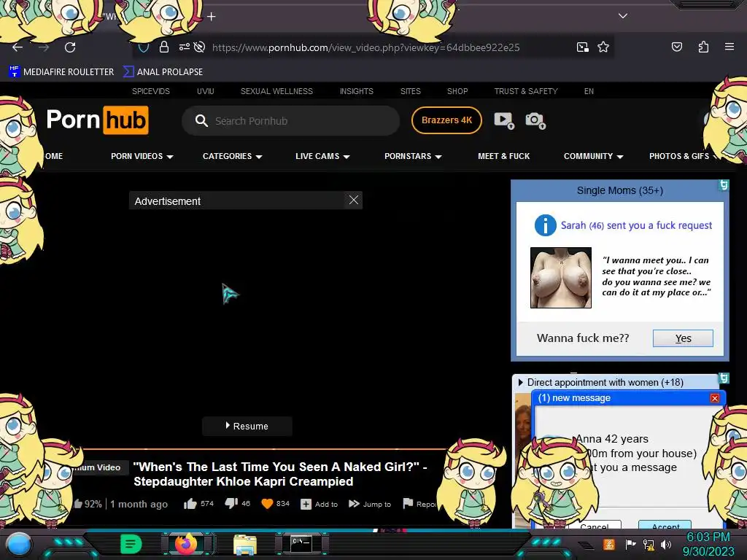The width and height of the screenshot is (747, 560).
Task: Open the volume speaker tray icon
Action: click(x=665, y=544)
